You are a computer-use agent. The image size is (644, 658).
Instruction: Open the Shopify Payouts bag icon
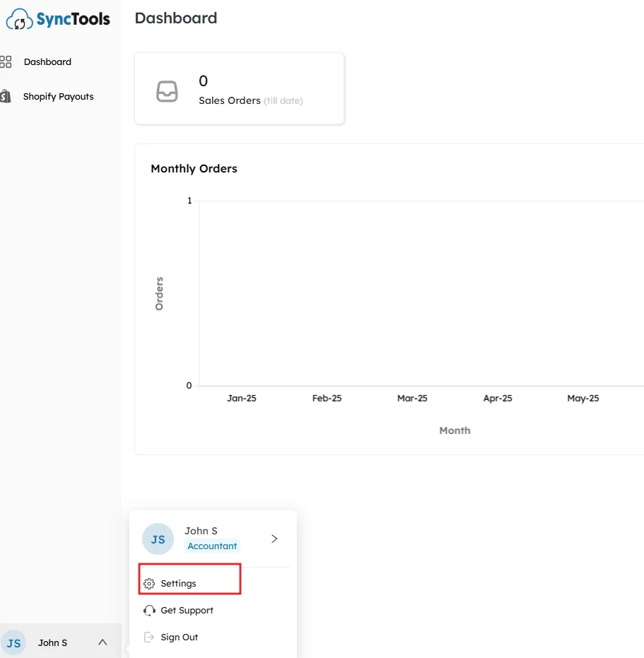point(7,96)
